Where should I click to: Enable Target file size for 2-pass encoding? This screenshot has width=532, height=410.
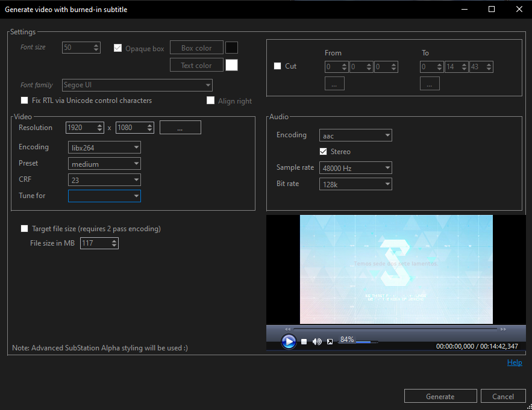pyautogui.click(x=24, y=228)
